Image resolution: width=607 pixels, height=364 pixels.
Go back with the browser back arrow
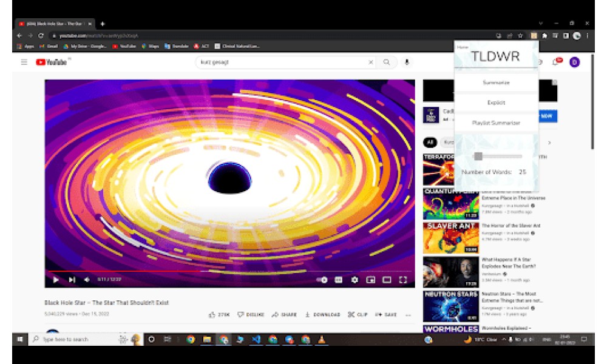[19, 36]
